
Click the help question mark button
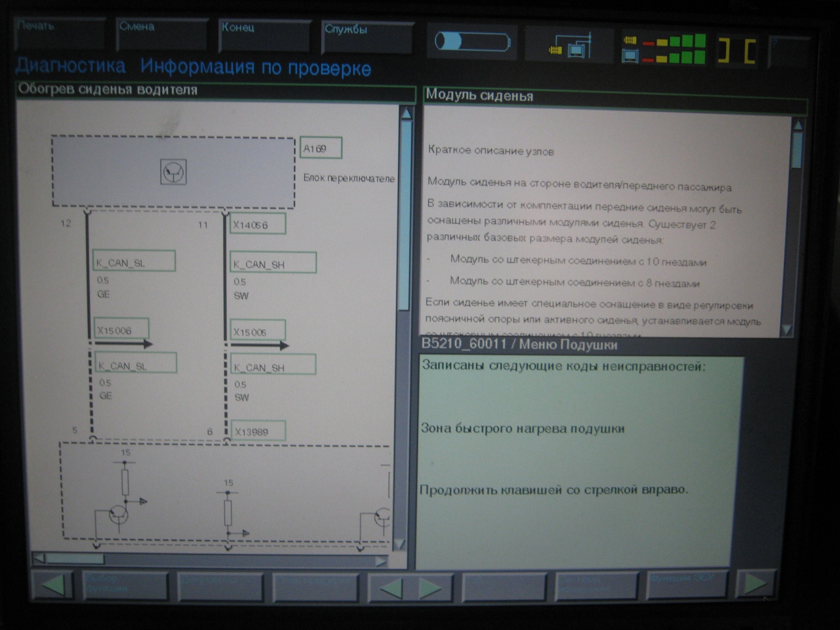pos(789,53)
